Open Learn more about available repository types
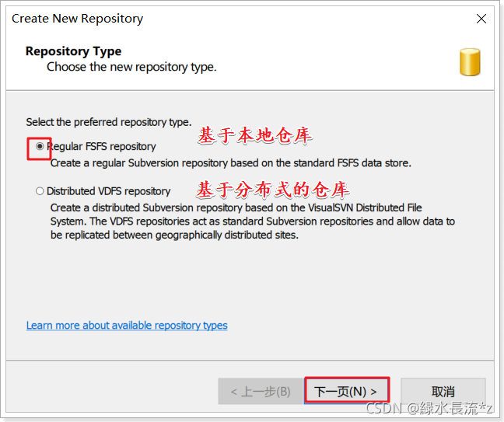Image resolution: width=504 pixels, height=422 pixels. tap(127, 326)
